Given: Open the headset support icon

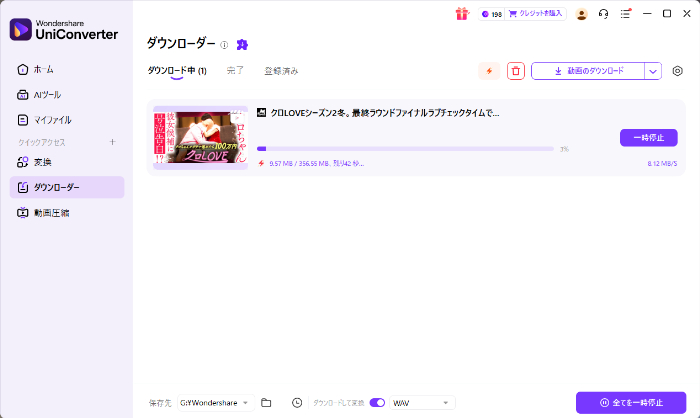Looking at the screenshot, I should coord(603,14).
